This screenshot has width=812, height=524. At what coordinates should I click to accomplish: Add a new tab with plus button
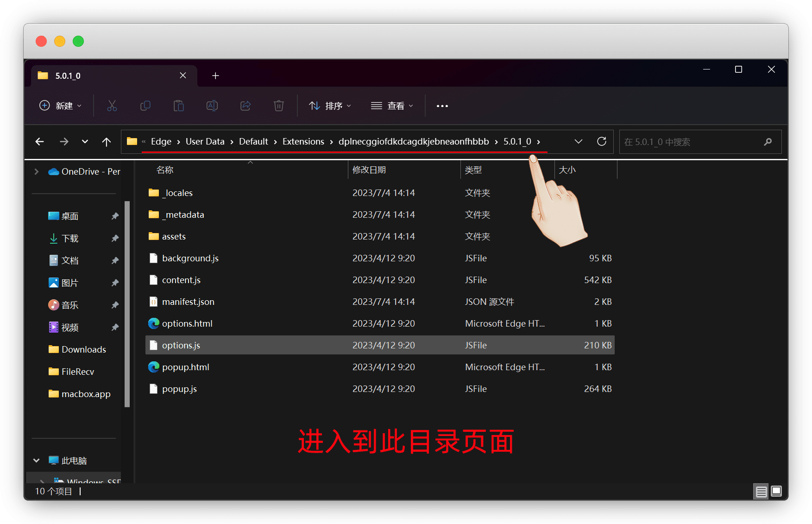coord(215,76)
